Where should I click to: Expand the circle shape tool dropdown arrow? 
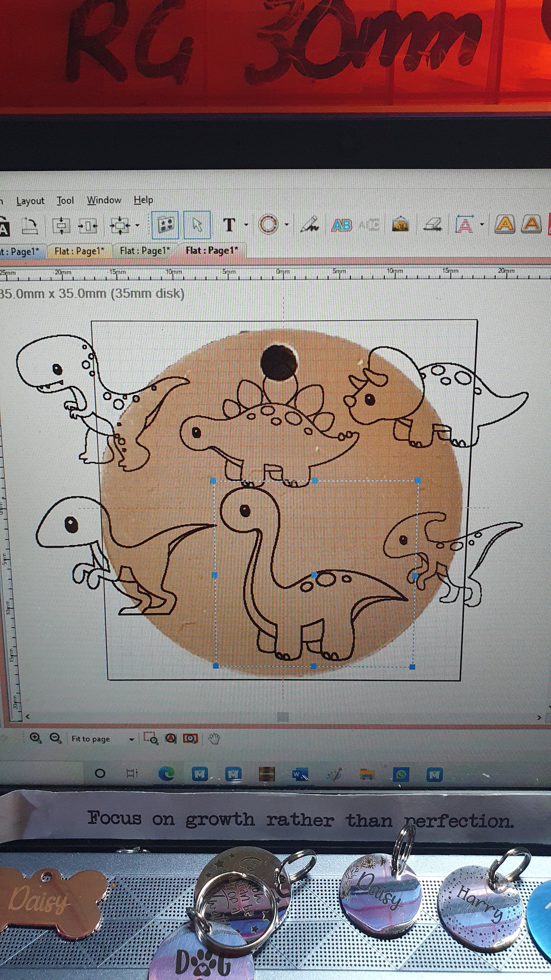[287, 224]
